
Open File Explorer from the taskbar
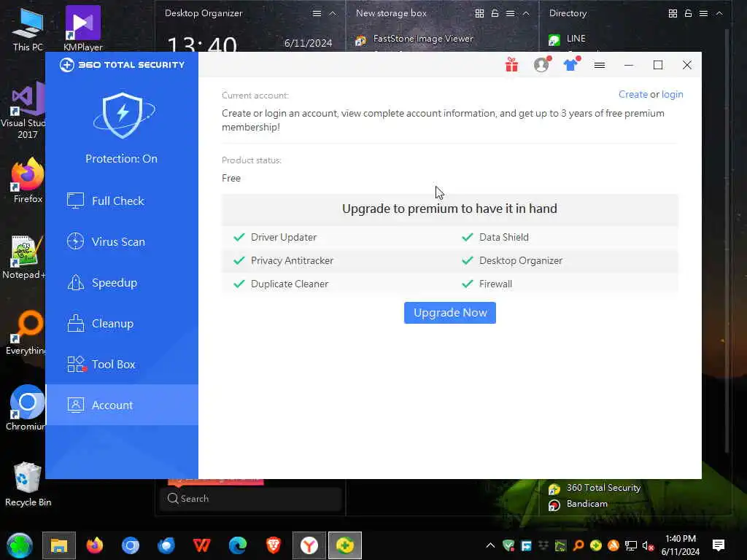click(59, 545)
